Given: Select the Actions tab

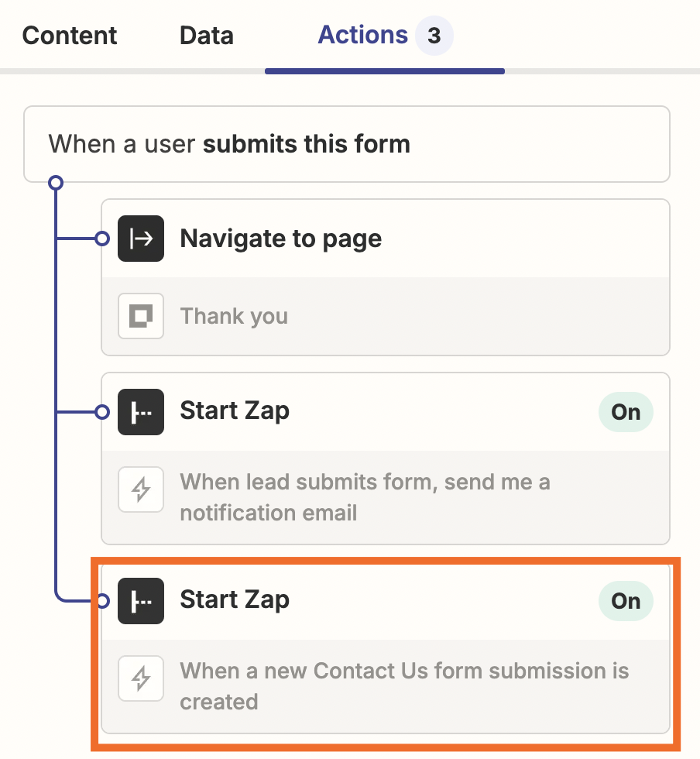Looking at the screenshot, I should [362, 35].
